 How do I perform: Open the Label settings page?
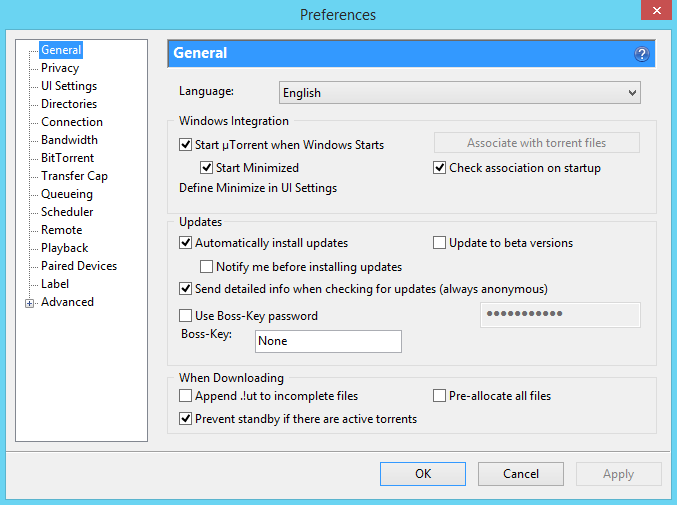coord(55,284)
